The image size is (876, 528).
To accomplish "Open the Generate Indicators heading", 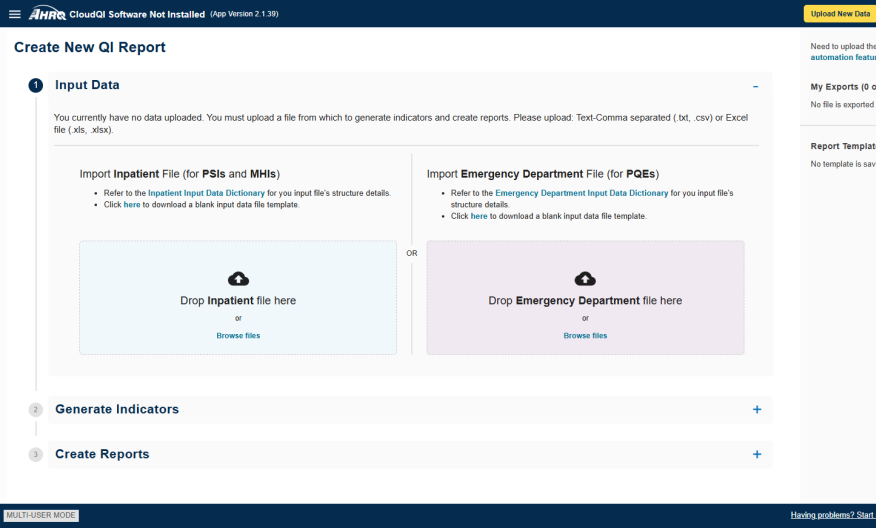I will click(117, 410).
